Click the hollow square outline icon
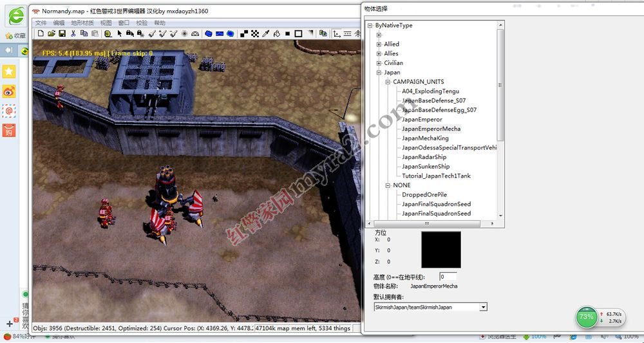Screen dimensions: 644x343 (x=299, y=33)
